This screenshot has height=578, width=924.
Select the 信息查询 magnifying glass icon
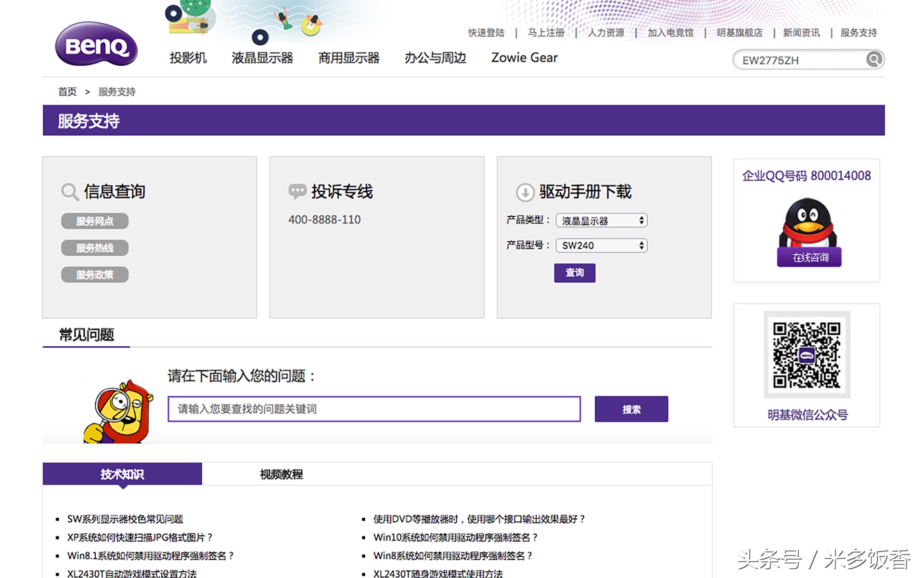(70, 191)
